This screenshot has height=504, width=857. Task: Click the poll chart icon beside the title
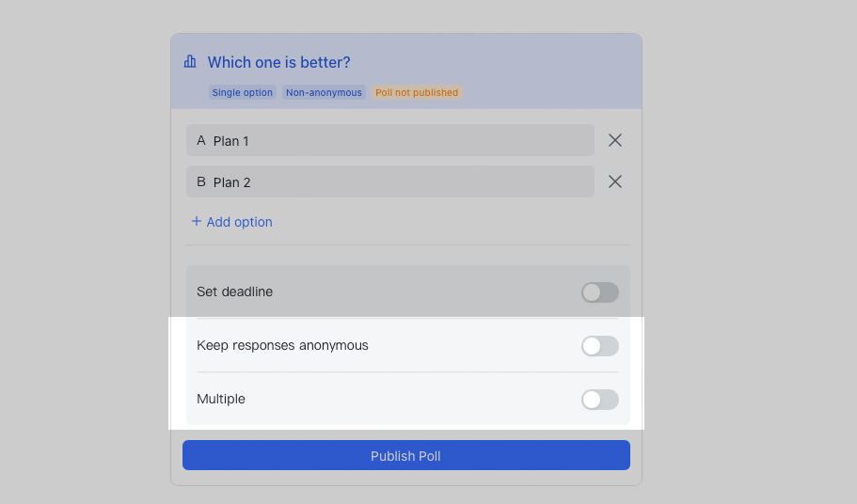coord(190,62)
